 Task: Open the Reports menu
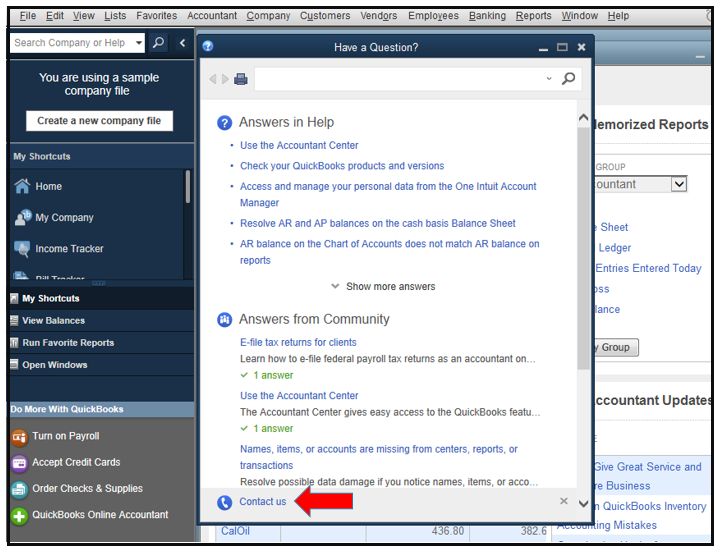[x=533, y=16]
